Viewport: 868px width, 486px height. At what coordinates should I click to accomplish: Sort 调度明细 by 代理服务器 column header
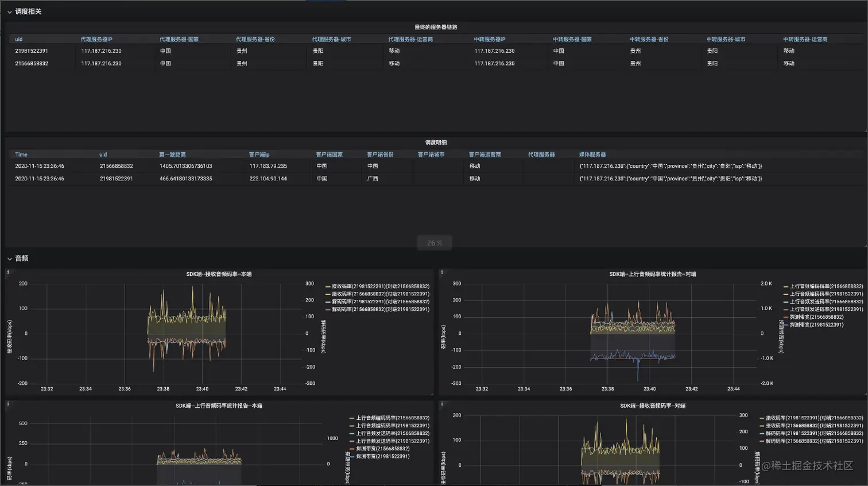(541, 155)
